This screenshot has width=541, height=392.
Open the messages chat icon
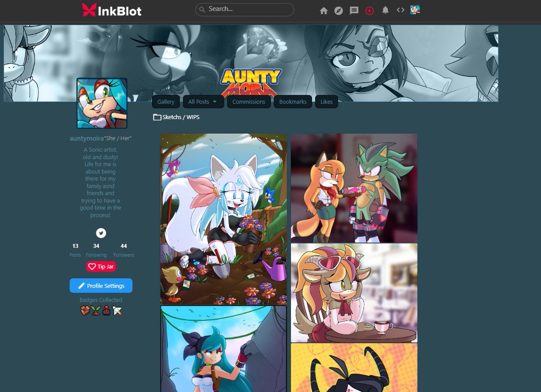coord(354,10)
